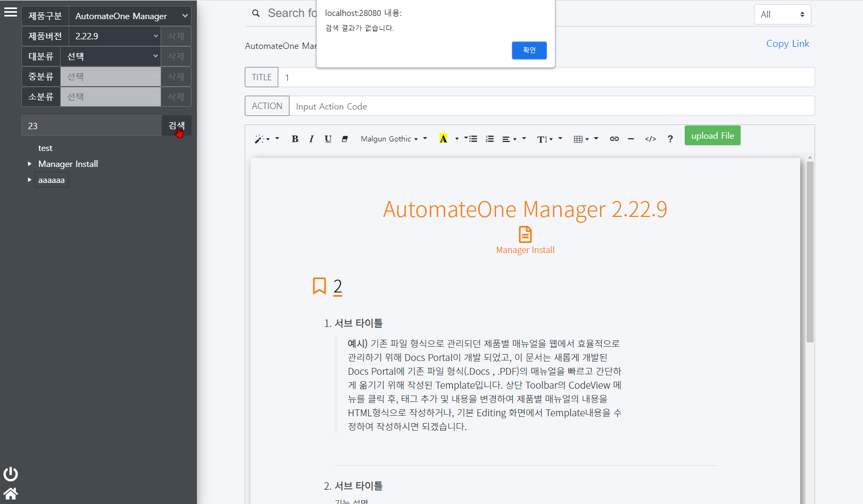Click the yellow highlight text color swatch
This screenshot has width=863, height=504.
coord(443,139)
